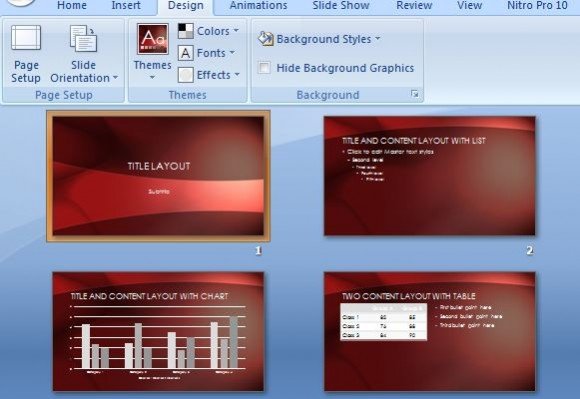This screenshot has width=580, height=399.
Task: Toggle Hide Background Graphics checkbox
Action: (264, 68)
